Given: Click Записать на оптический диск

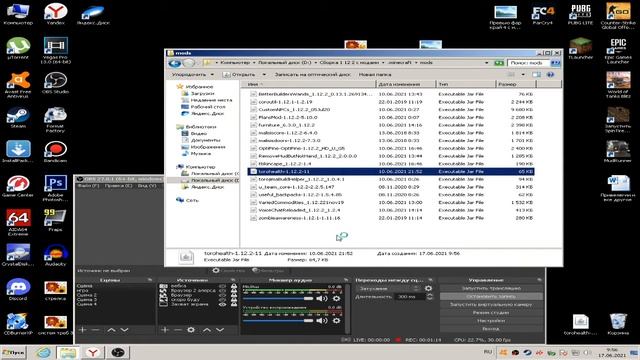Looking at the screenshot, I should [313, 75].
